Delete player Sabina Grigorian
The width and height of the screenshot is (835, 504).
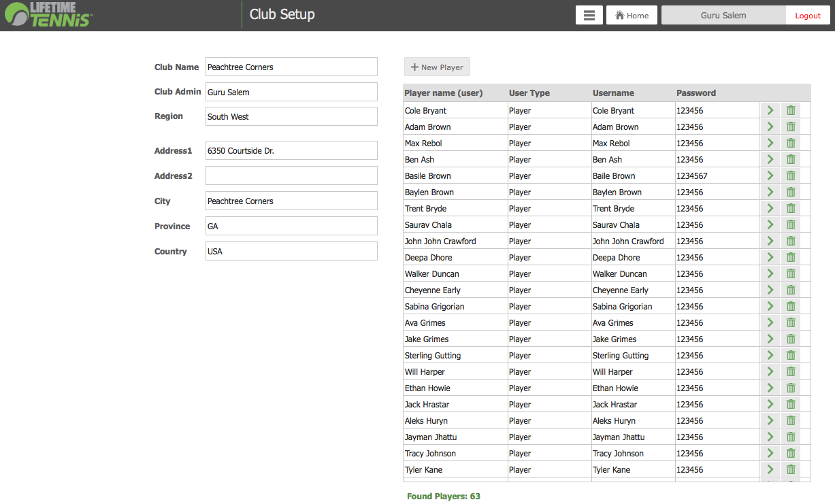tap(791, 306)
